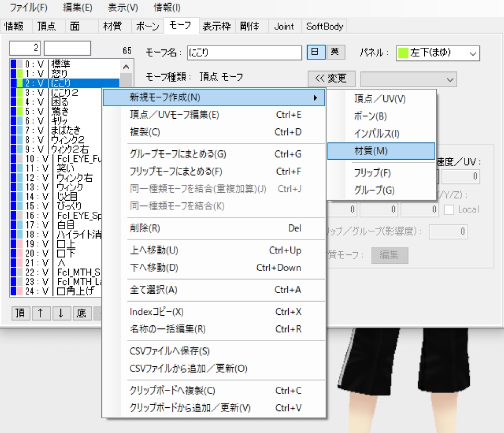Switch to the 頂点 tab
This screenshot has height=433, width=504.
(x=47, y=26)
